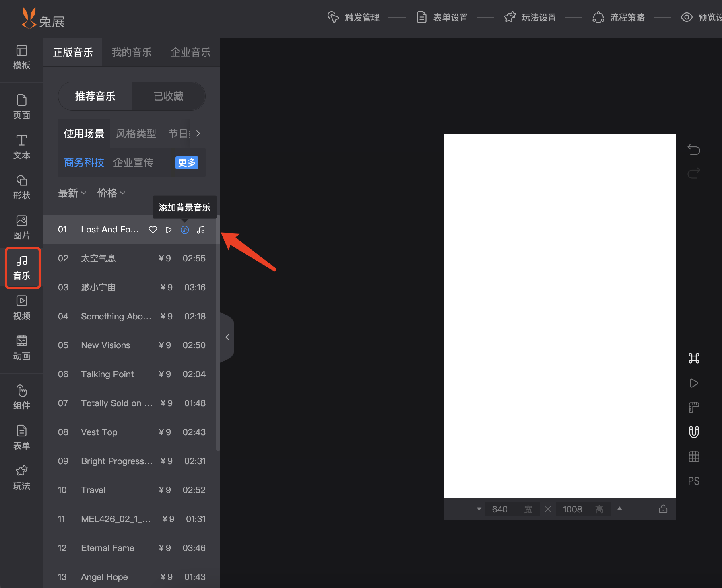Switch to the 企业音乐 tab

[190, 52]
